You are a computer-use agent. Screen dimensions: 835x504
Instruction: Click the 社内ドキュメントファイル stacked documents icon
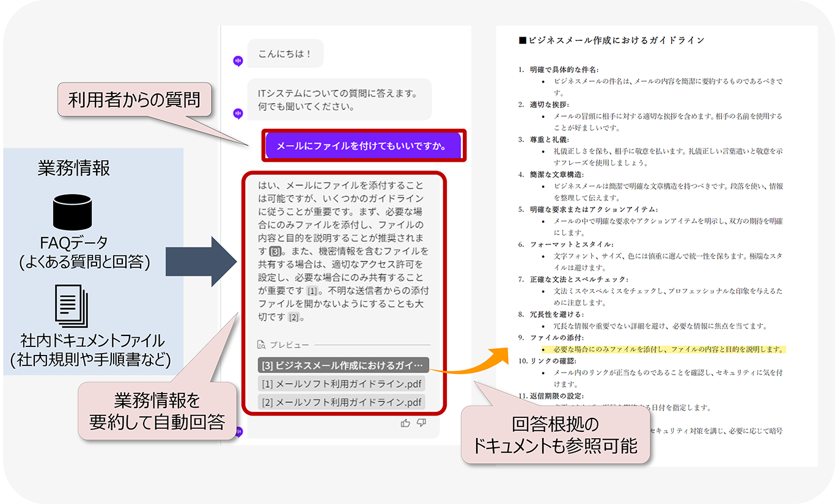click(72, 306)
